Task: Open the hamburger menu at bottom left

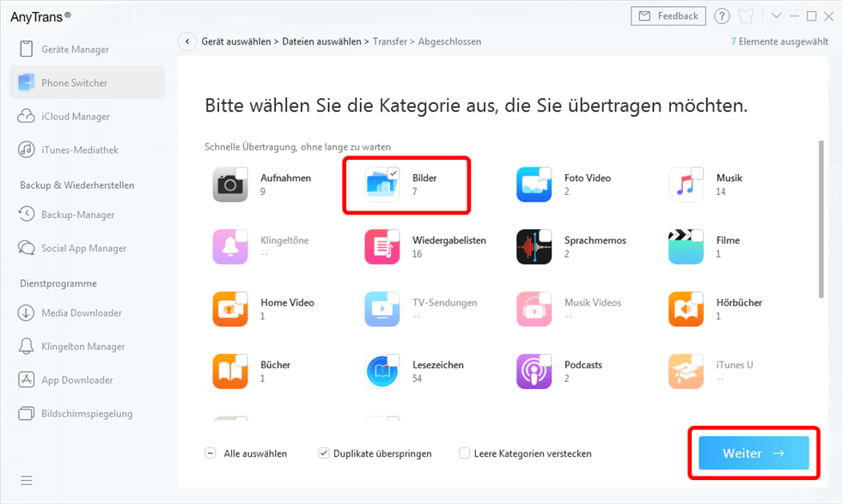Action: tap(27, 480)
